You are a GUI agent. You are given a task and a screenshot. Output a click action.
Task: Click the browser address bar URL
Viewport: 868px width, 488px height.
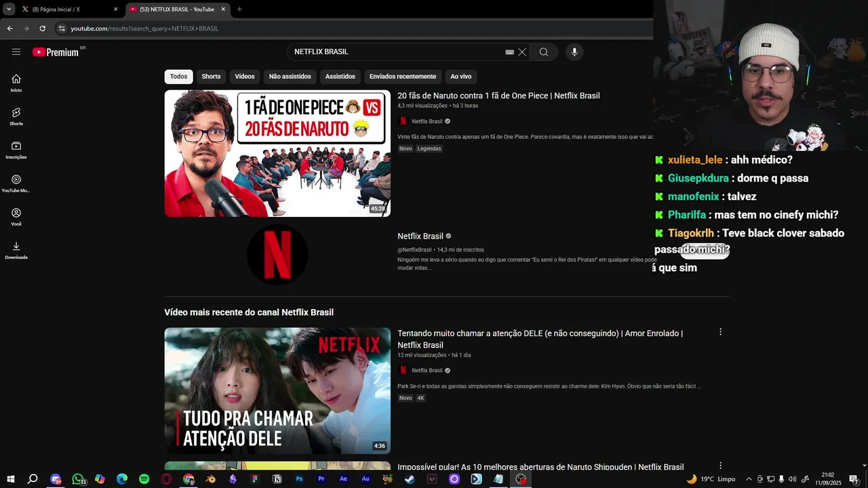pyautogui.click(x=144, y=28)
